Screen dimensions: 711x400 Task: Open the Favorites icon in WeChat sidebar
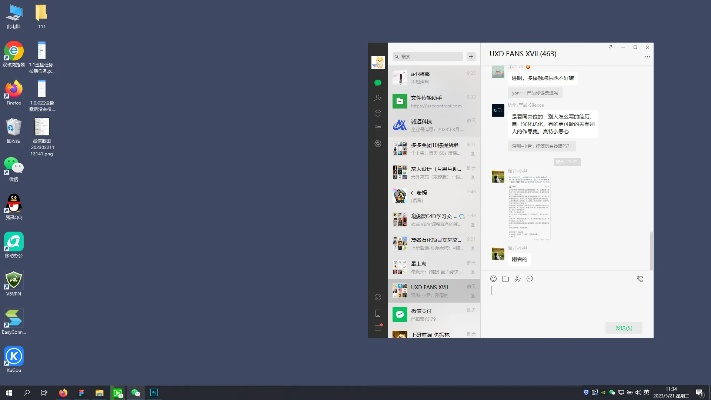[377, 113]
